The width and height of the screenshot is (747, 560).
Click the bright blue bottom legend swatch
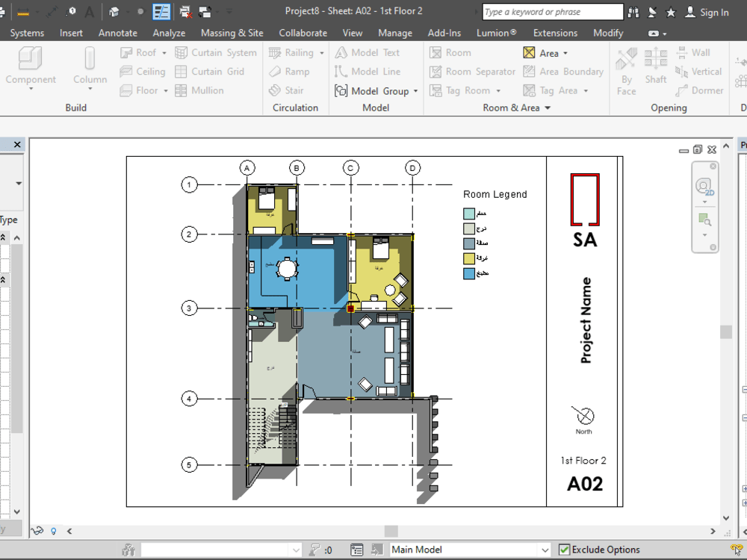click(469, 273)
